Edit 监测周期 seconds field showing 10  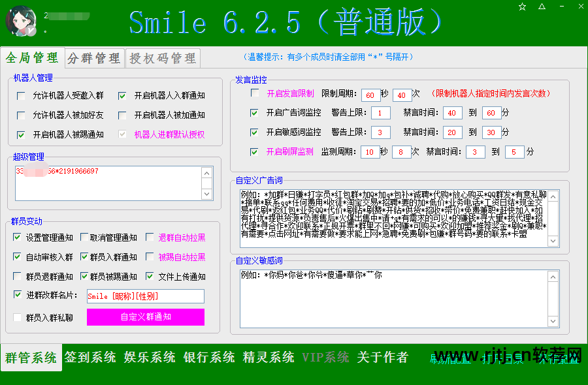[370, 151]
